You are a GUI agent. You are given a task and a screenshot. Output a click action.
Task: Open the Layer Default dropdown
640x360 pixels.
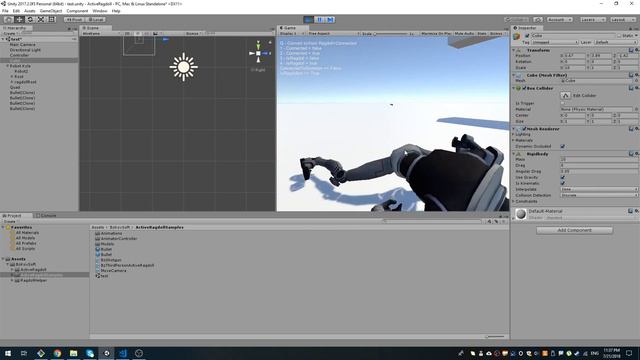pos(616,42)
